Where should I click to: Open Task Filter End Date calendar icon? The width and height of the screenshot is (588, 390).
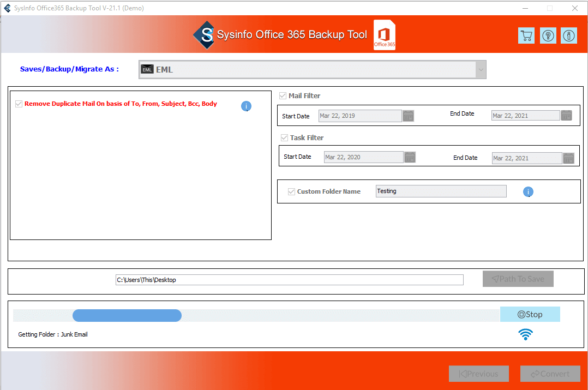(x=568, y=158)
